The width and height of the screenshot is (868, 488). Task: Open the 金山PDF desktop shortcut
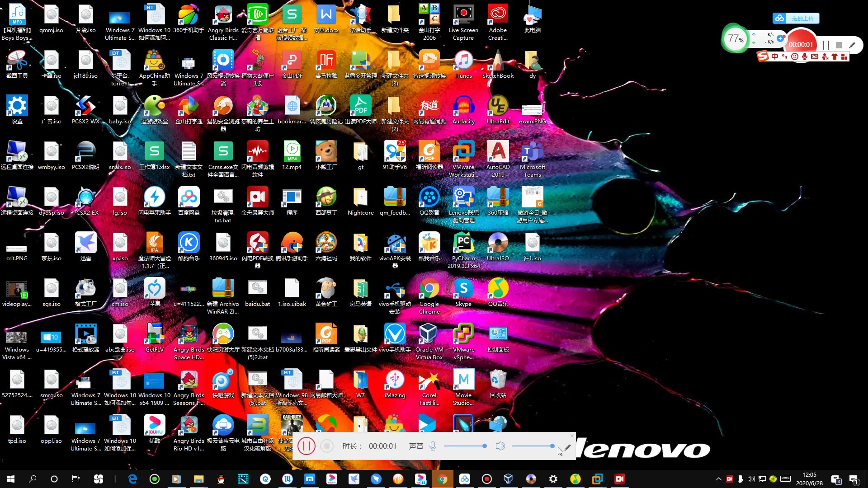(292, 65)
